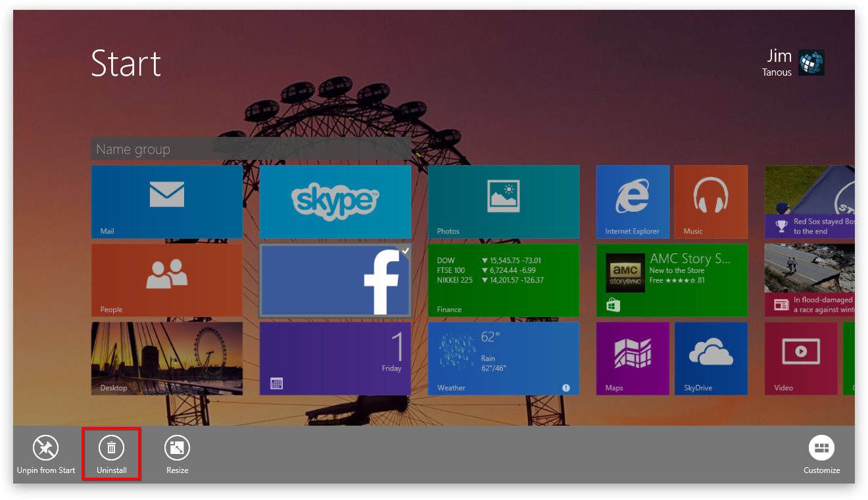This screenshot has width=868, height=500.
Task: Open the Maps tile
Action: click(633, 359)
